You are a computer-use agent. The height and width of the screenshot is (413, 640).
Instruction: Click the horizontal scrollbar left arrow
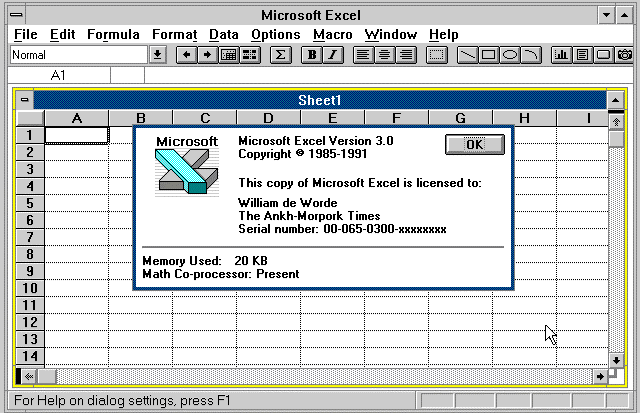pyautogui.click(x=29, y=376)
